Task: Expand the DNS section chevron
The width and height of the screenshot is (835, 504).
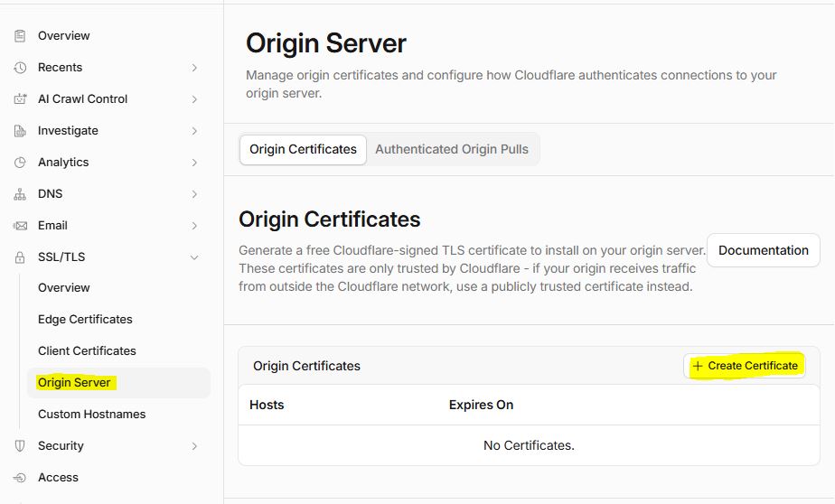Action: pos(194,194)
